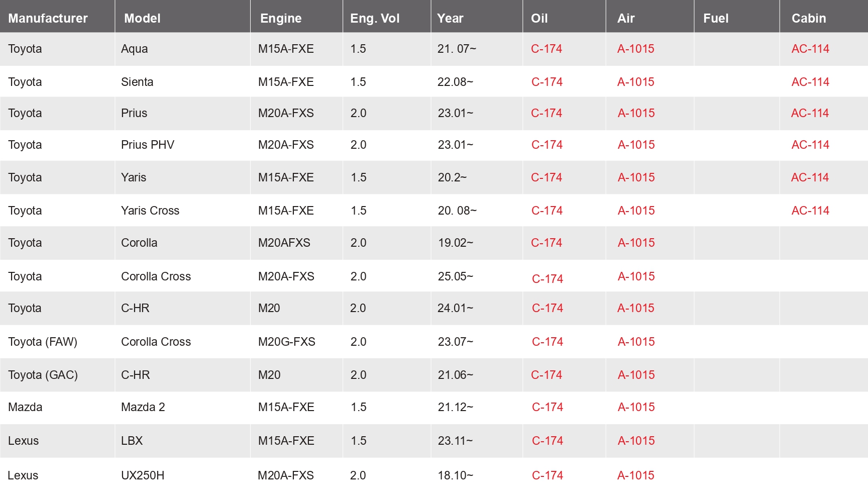Open C-174 oil link for Toyota Aqua
868x493 pixels.
coord(547,49)
